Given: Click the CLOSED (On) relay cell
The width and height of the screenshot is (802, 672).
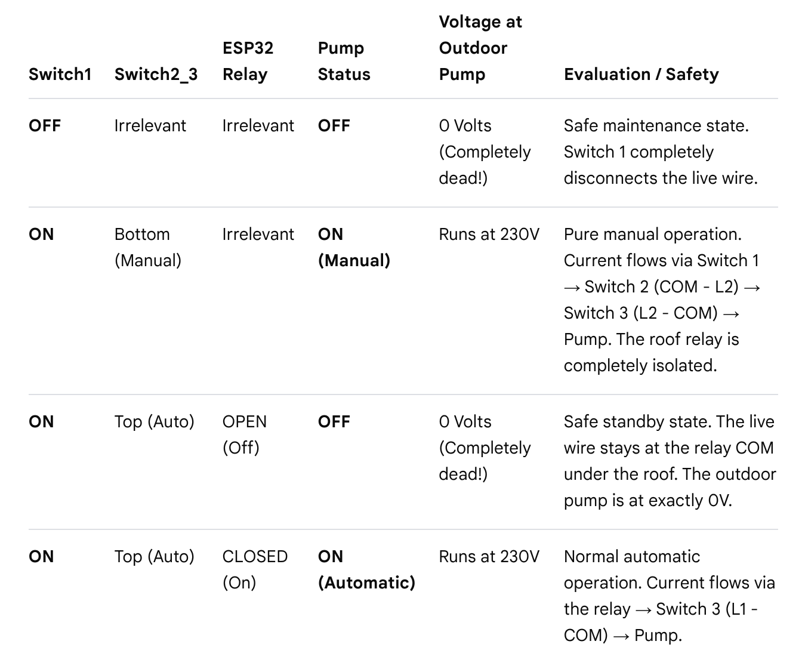Looking at the screenshot, I should pos(255,570).
